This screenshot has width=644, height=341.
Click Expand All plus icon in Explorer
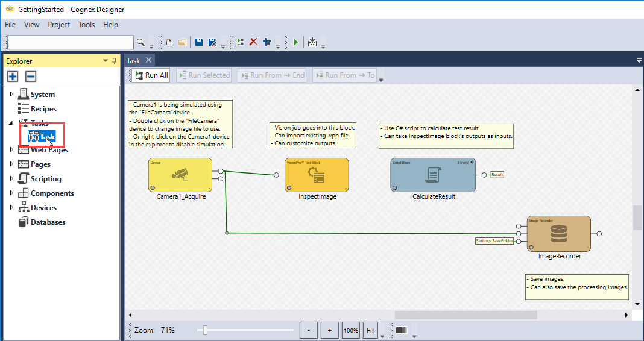pos(13,77)
